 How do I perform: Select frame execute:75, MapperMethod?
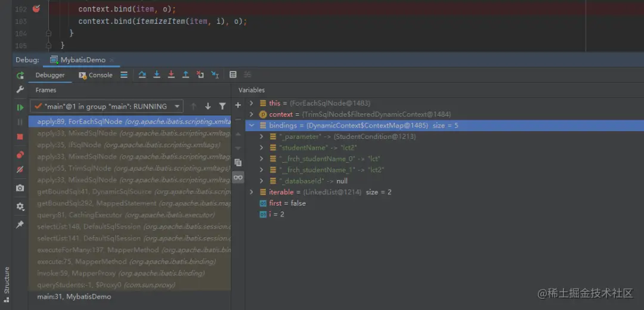pyautogui.click(x=130, y=262)
